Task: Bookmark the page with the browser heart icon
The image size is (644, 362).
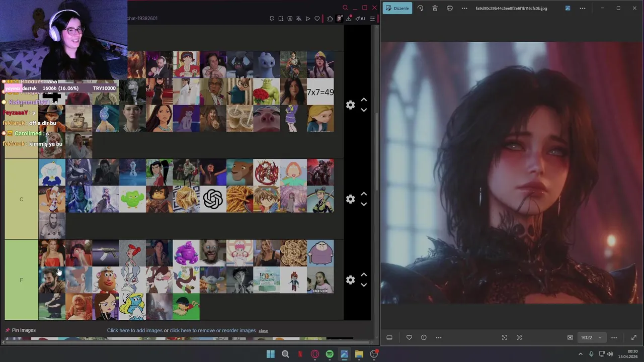Action: pos(317,19)
